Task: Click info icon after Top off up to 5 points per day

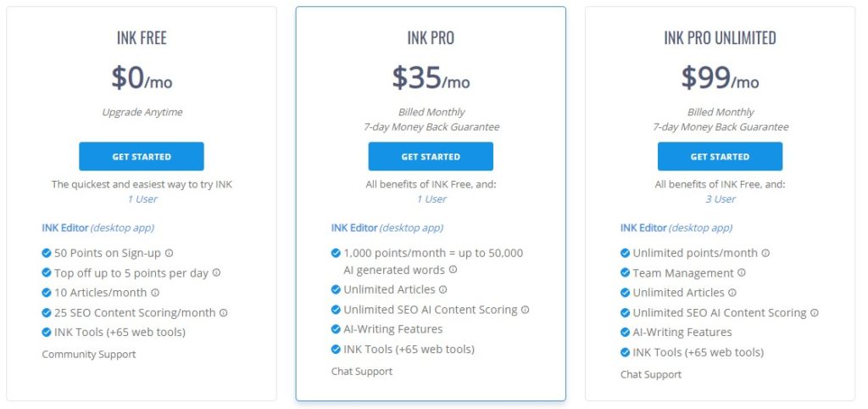Action: point(217,272)
